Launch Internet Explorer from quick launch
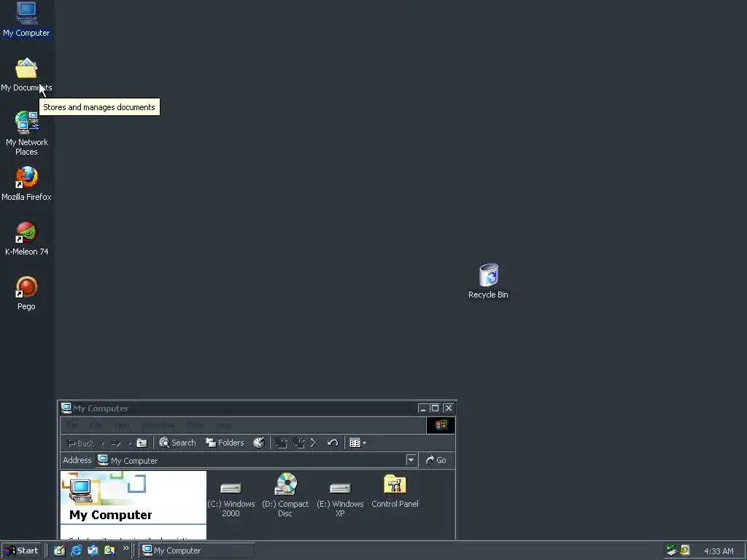747x560 pixels. click(76, 551)
